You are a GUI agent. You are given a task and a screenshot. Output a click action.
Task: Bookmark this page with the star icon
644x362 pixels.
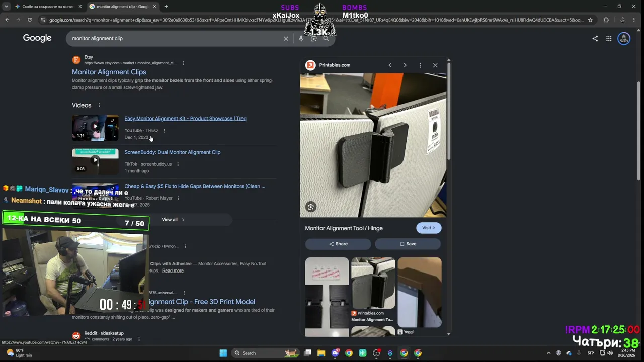point(590,20)
